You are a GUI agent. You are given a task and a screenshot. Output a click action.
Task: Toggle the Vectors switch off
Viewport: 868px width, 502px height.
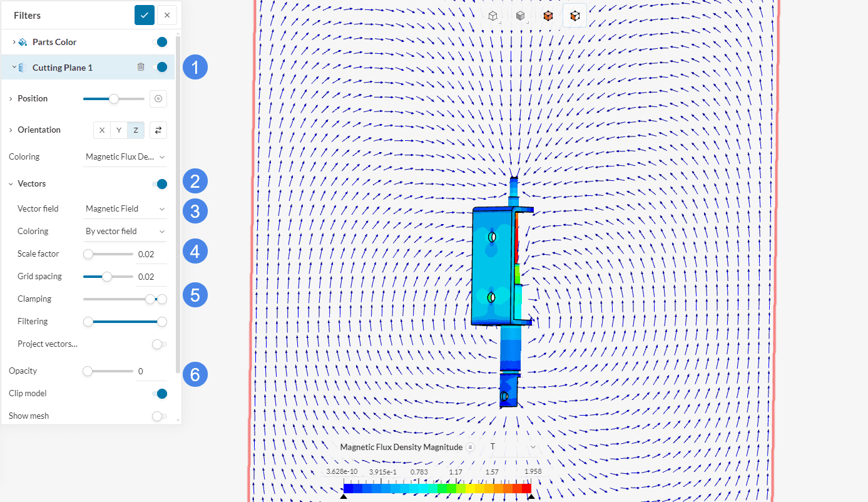pos(160,184)
